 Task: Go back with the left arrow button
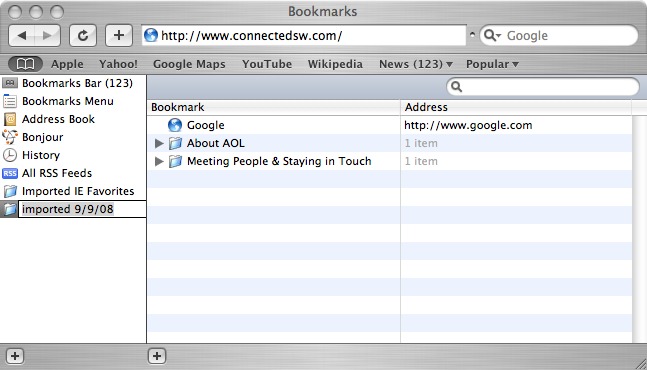coord(21,35)
